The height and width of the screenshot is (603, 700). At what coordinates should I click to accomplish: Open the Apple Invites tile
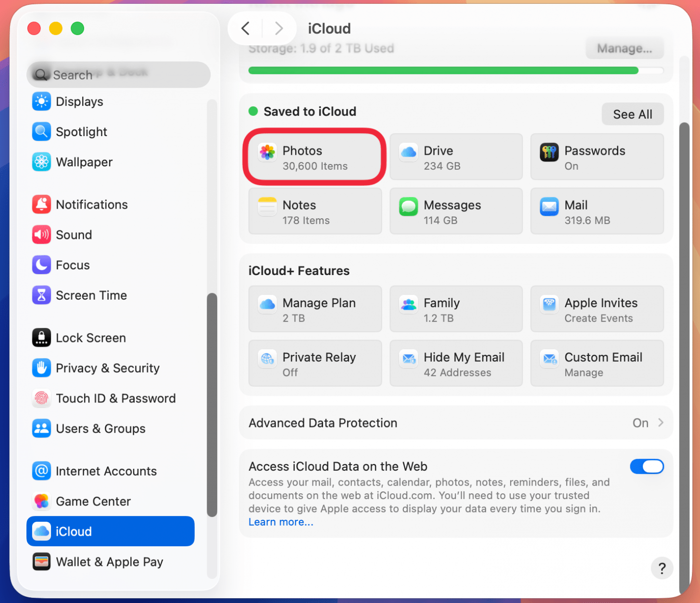597,309
